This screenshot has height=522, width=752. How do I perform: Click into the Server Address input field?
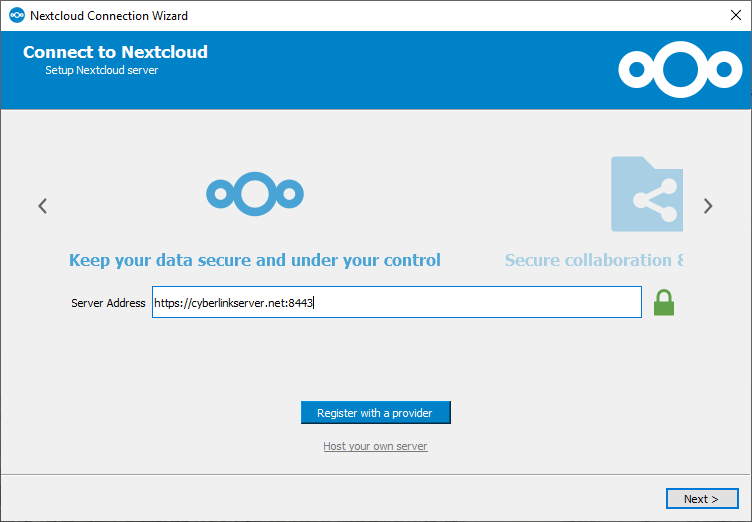click(x=397, y=302)
